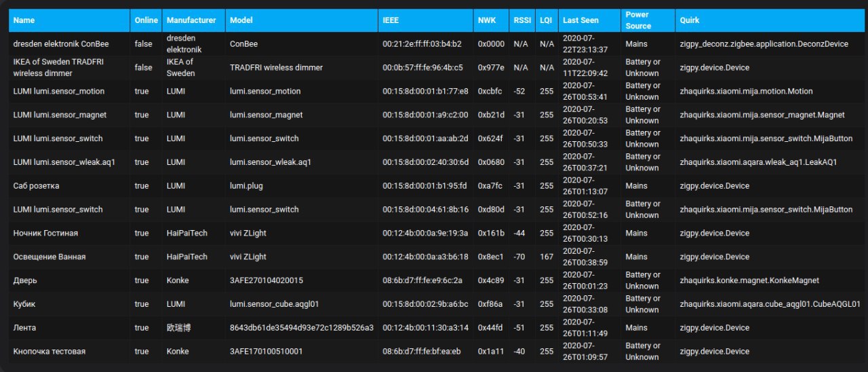Screen dimensions: 868x372
Task: Click the quirk zhaquirks.xiaomi.mija.motion.Motion
Action: tap(746, 92)
